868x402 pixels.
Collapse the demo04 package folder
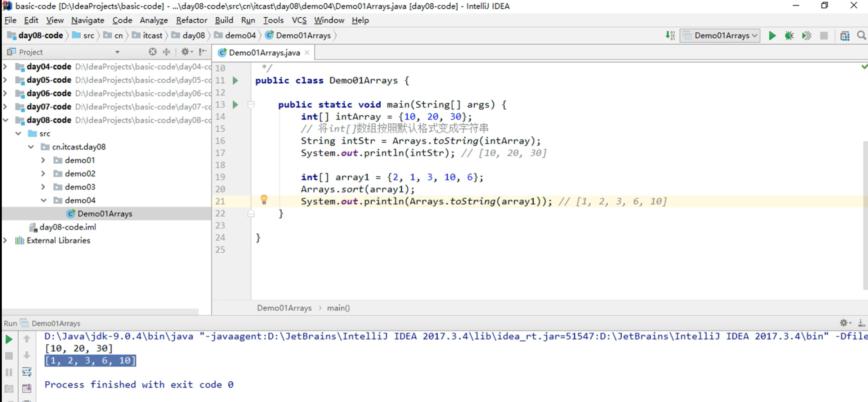(43, 200)
